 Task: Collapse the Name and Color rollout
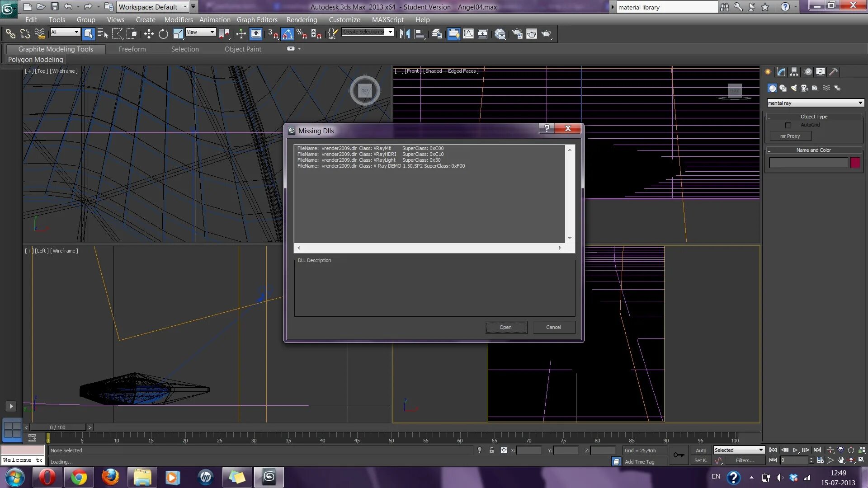pyautogui.click(x=814, y=150)
